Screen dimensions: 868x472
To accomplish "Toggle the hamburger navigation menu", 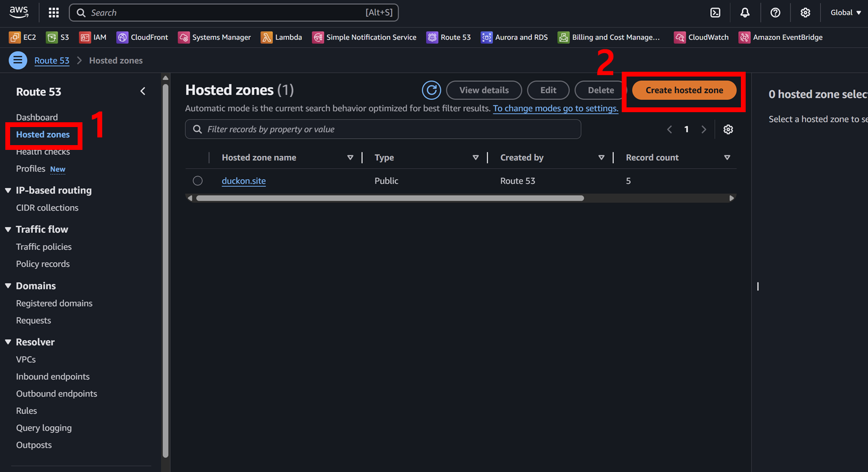I will [18, 61].
